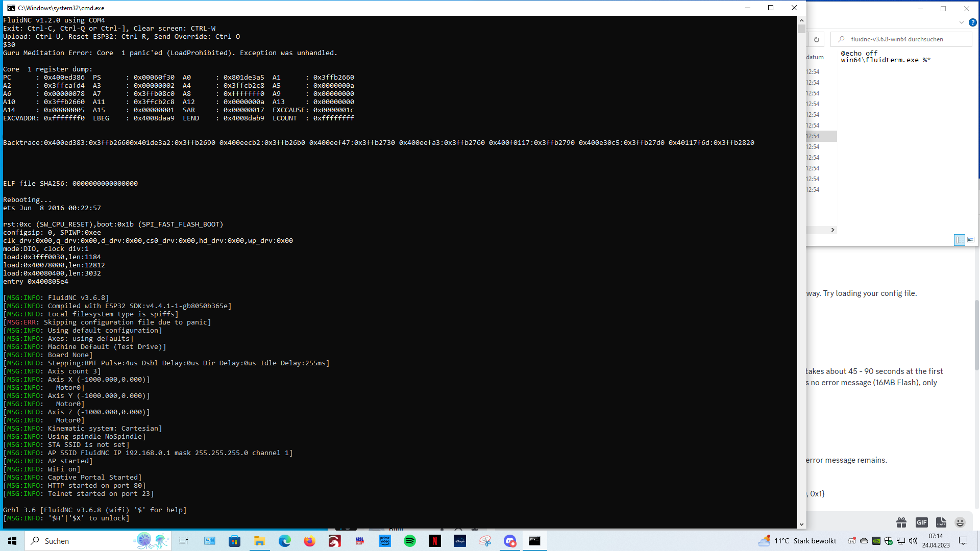Screen dimensions: 980x551
Task: Open the Start menu
Action: click(11, 541)
